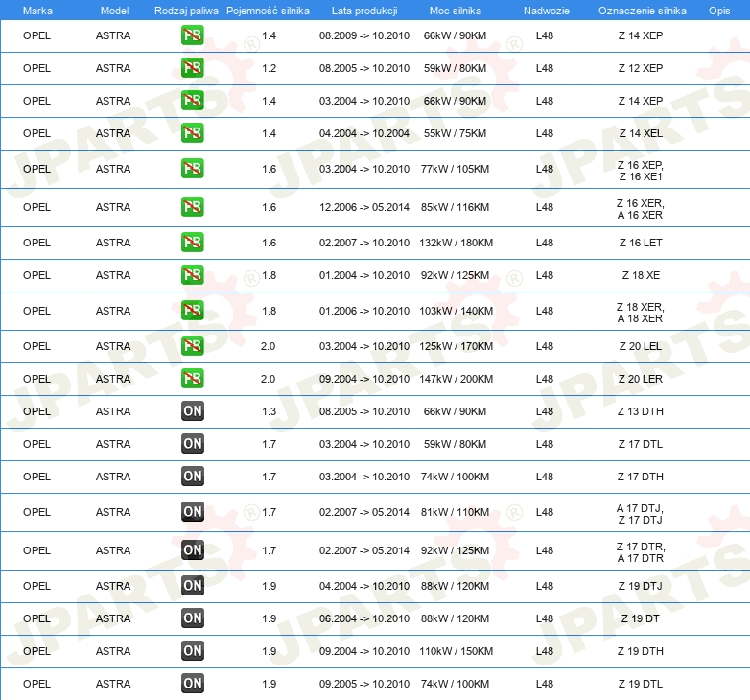Select the ON diesel icon for Z 19 DTH
The image size is (750, 700).
coord(192,651)
